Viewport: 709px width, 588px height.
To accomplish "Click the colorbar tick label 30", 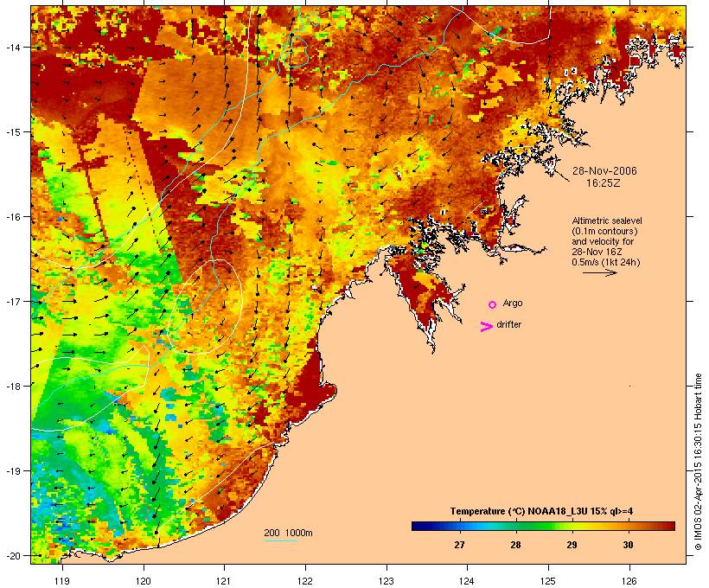I will pos(628,545).
